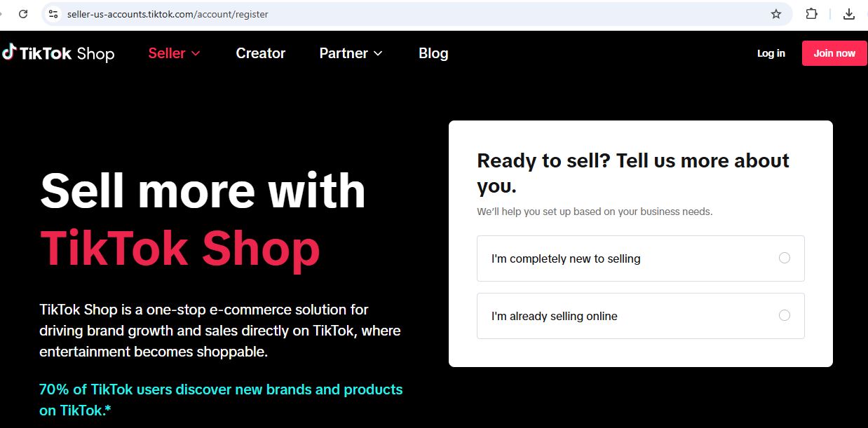This screenshot has height=428, width=868.
Task: View site information icon in address bar
Action: coord(53,14)
